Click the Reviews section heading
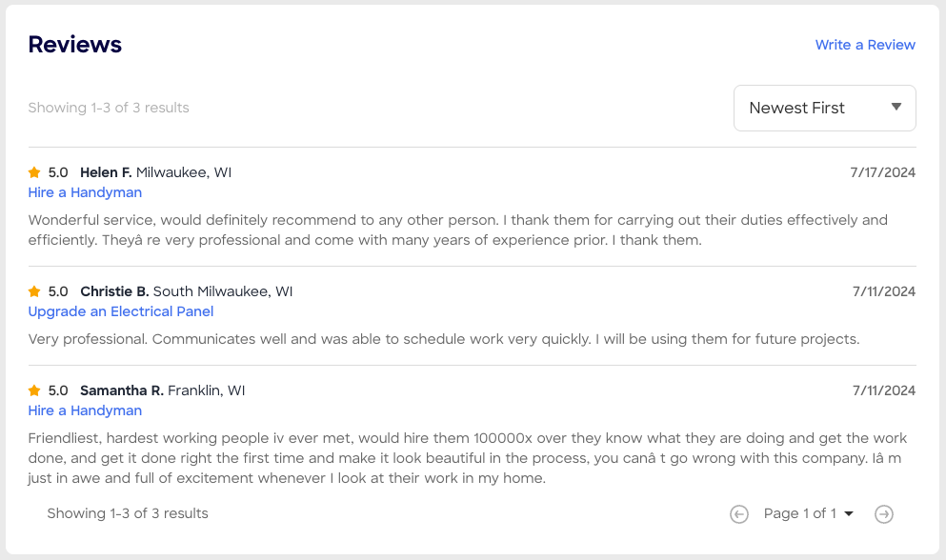This screenshot has height=560, width=946. (75, 44)
